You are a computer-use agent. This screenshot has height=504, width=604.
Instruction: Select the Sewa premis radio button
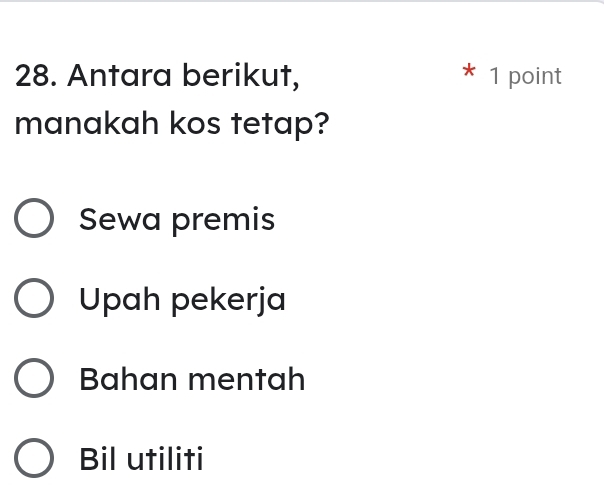click(34, 219)
